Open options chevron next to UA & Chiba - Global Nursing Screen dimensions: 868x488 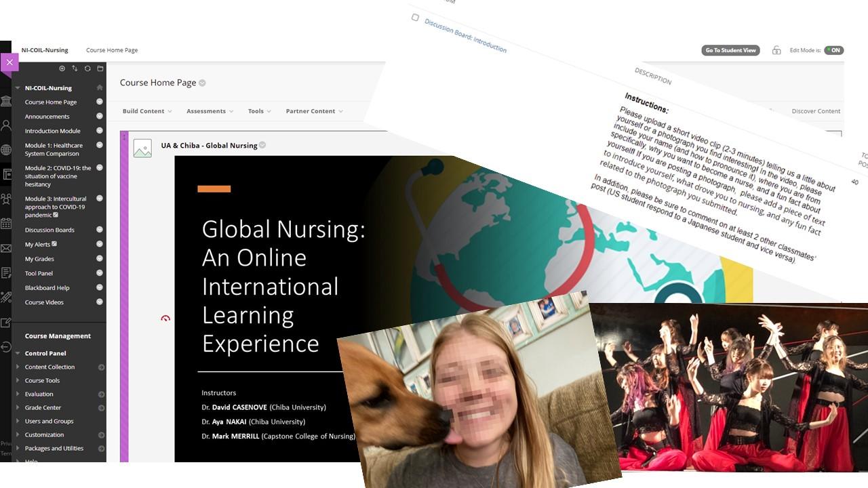click(x=262, y=145)
